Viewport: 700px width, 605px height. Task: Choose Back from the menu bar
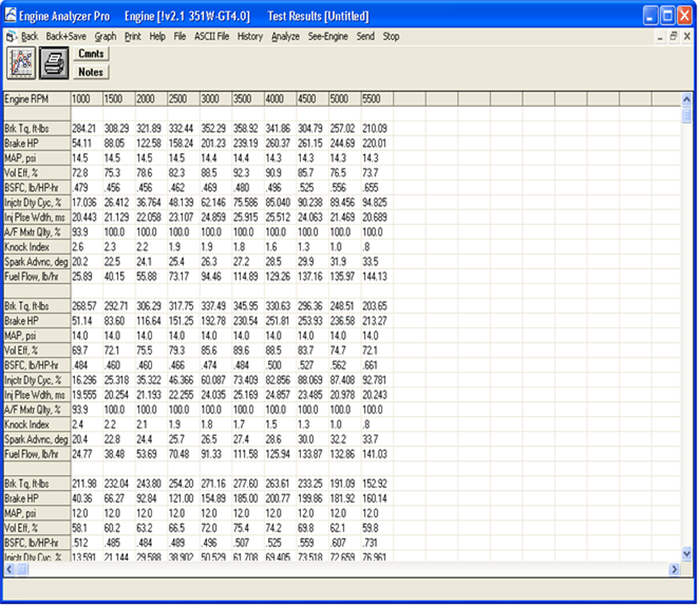point(29,37)
